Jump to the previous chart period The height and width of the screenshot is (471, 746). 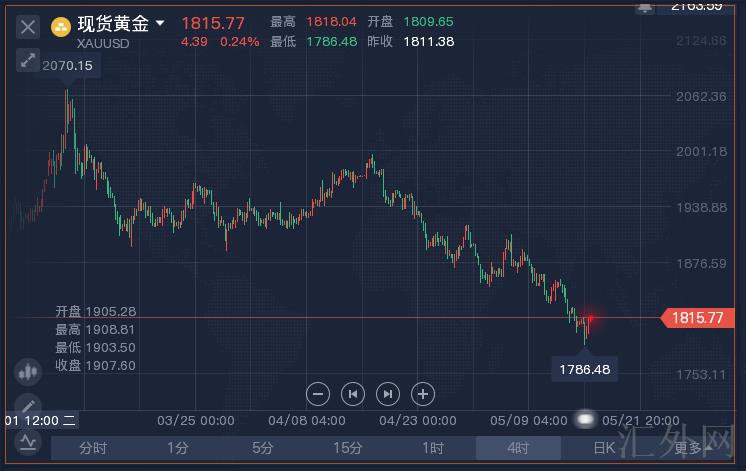click(352, 393)
